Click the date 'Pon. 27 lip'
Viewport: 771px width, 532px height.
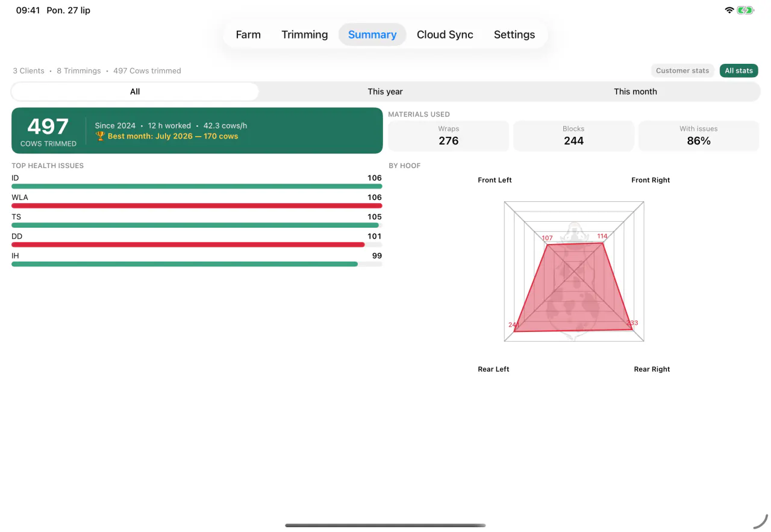[x=69, y=10]
